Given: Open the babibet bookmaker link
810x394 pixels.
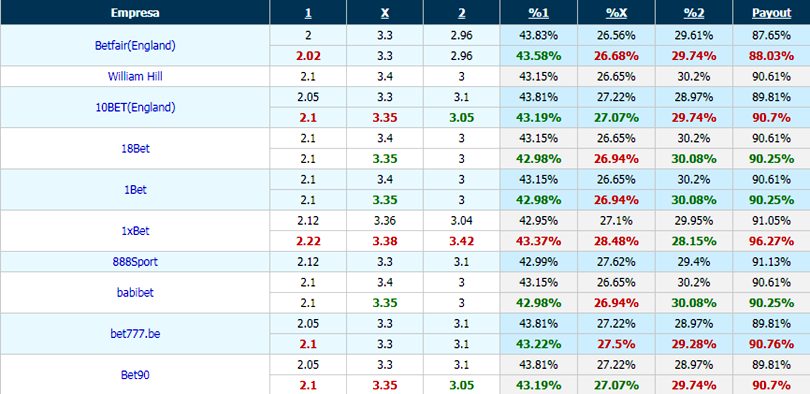Looking at the screenshot, I should coord(135,293).
